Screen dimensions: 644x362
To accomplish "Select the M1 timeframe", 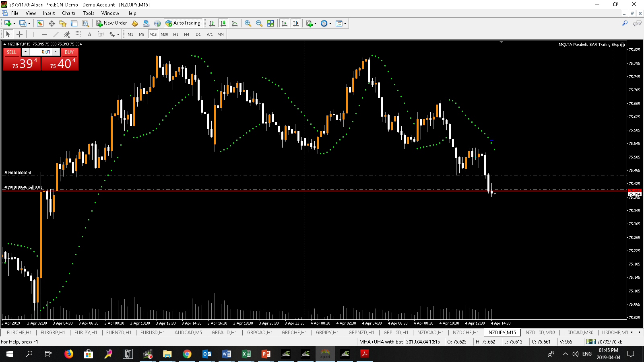I will (x=130, y=34).
